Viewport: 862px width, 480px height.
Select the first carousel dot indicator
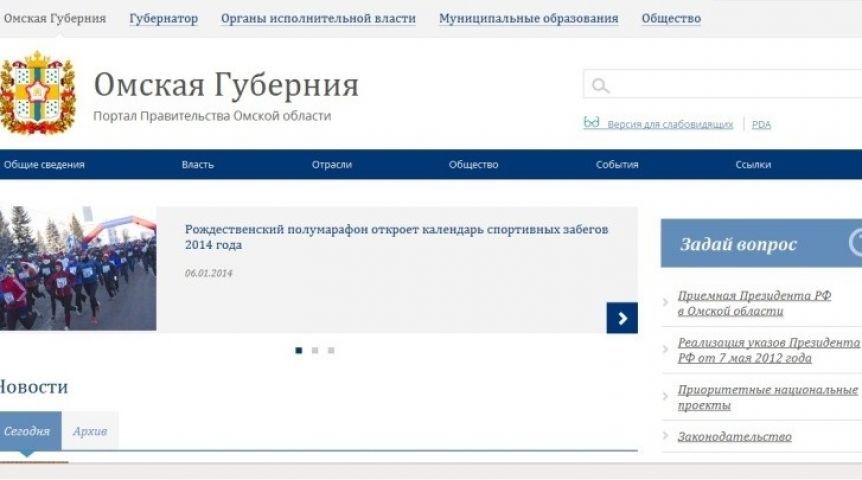point(299,350)
